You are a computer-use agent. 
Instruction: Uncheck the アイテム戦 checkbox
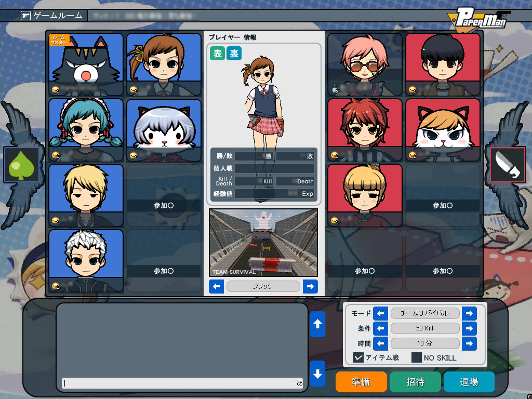click(x=358, y=357)
